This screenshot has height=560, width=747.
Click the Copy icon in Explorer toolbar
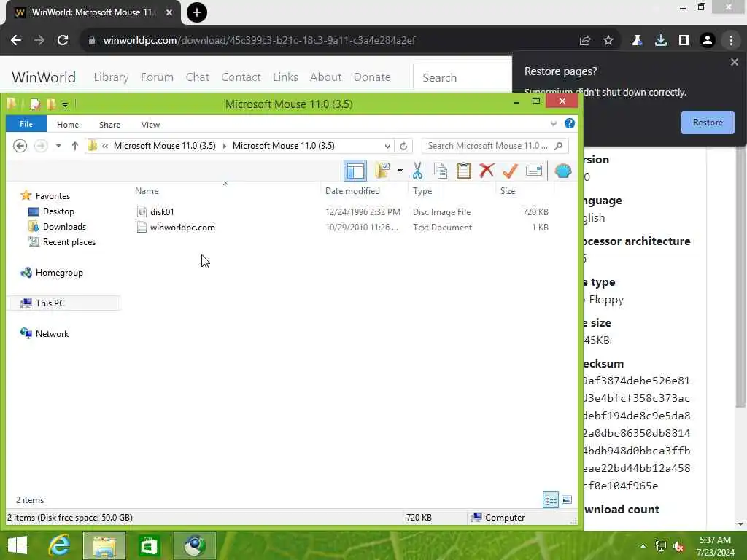tap(441, 171)
